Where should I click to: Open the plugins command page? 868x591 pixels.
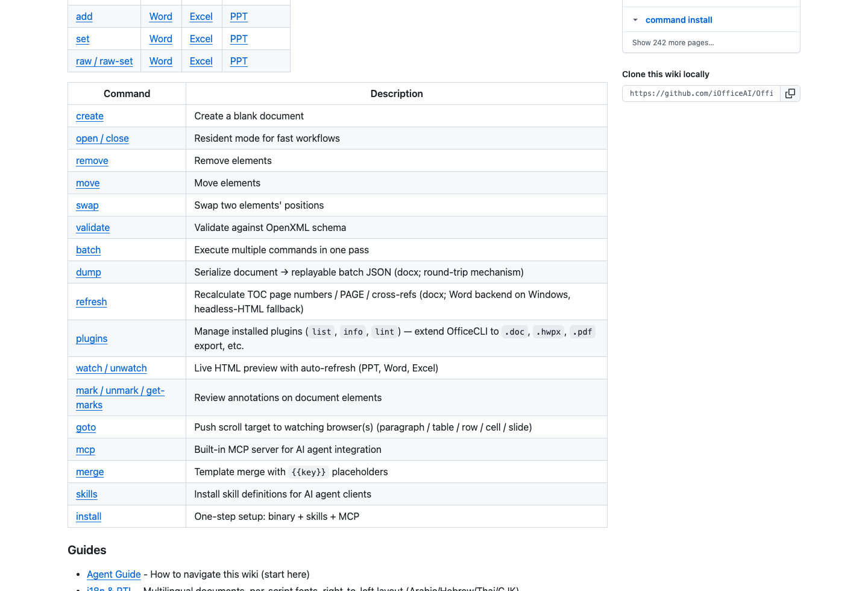coord(92,339)
